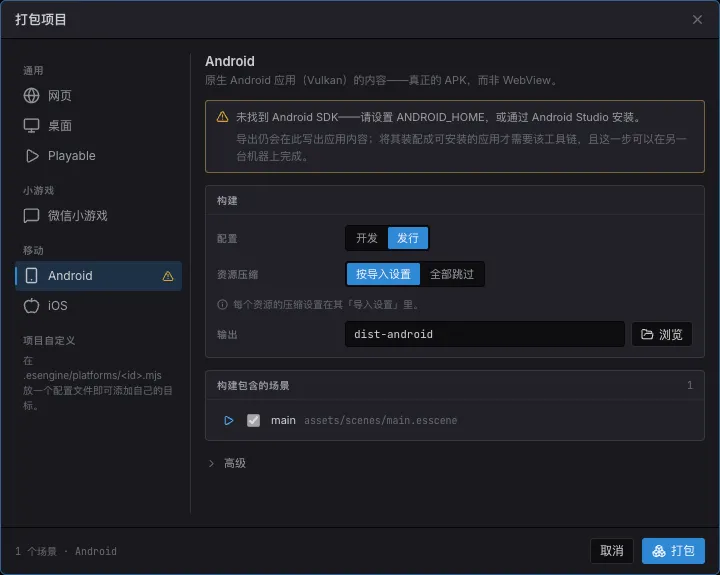Click the 构建 section header
The width and height of the screenshot is (720, 575).
pyautogui.click(x=227, y=201)
